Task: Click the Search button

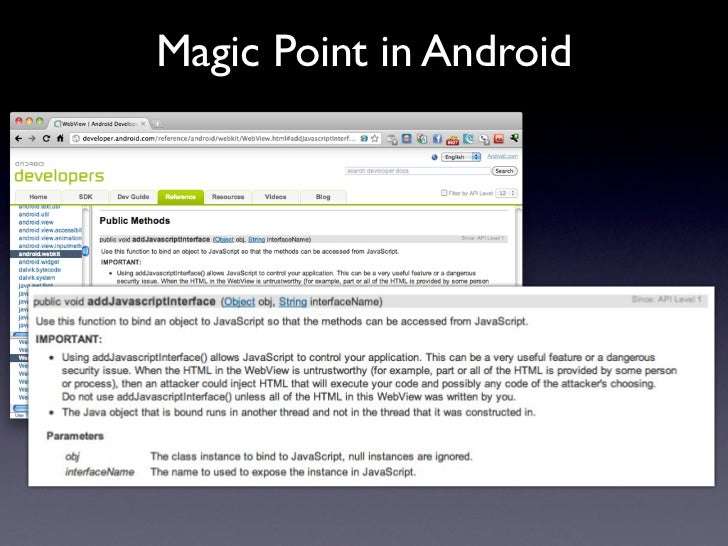Action: point(504,171)
